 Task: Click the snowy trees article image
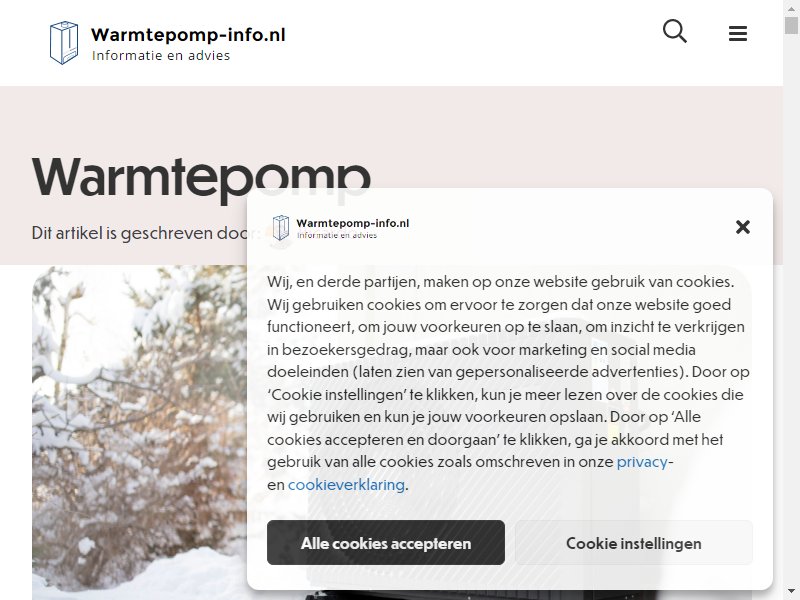[x=139, y=433]
